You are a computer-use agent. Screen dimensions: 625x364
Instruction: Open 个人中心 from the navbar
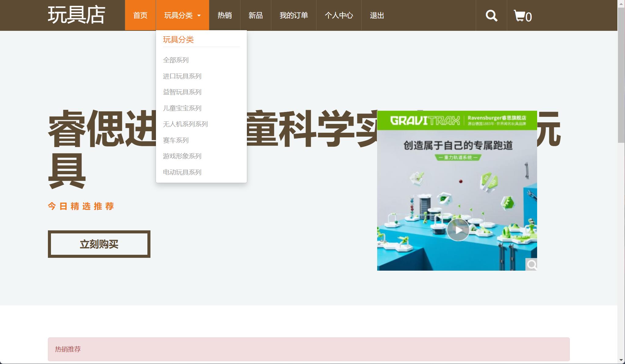tap(339, 15)
